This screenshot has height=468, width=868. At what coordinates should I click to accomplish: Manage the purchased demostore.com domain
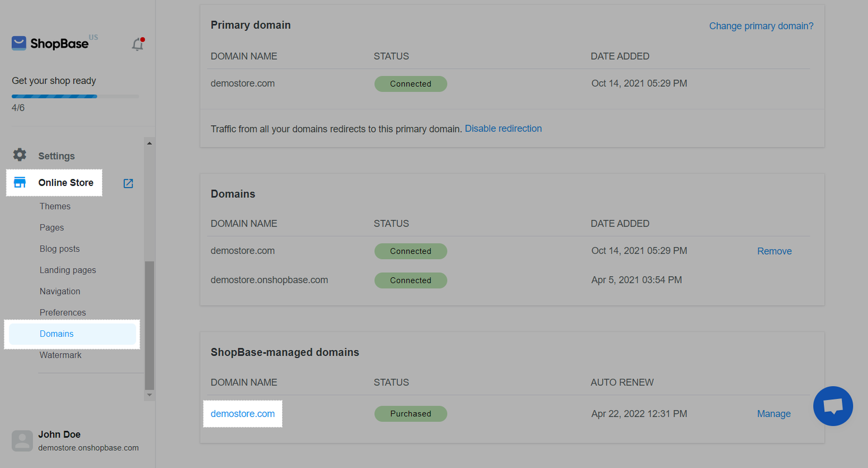[774, 414]
